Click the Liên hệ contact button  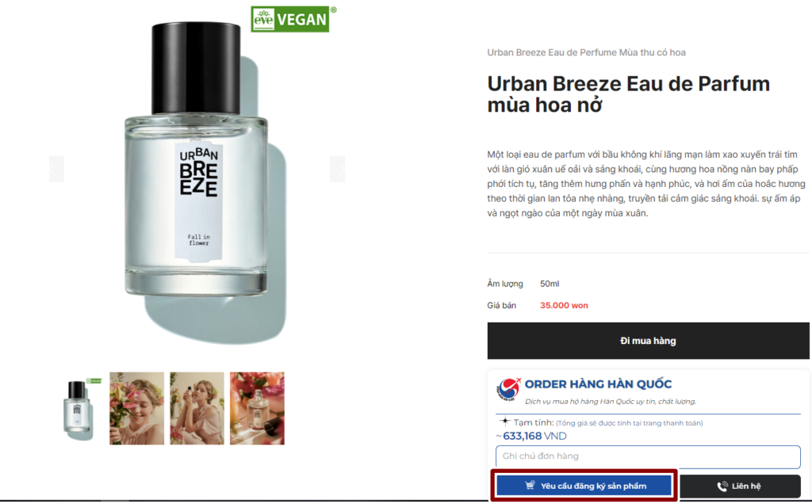click(x=740, y=487)
